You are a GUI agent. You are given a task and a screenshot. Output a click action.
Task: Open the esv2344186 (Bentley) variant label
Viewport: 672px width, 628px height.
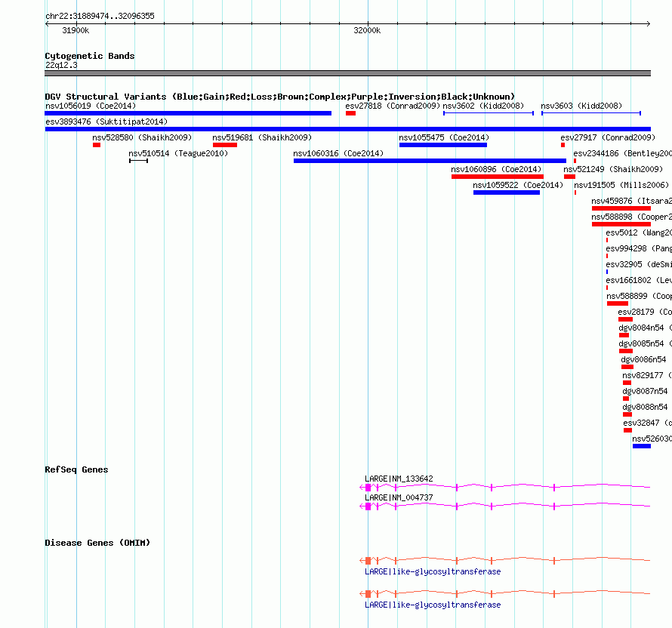[x=623, y=153]
